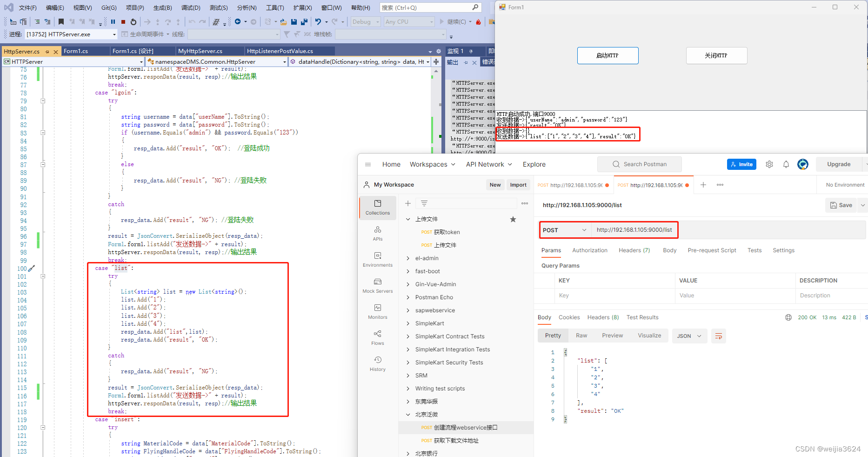Screen dimensions: 868x457
Task: Open the APIs panel in Postman sidebar
Action: point(377,233)
